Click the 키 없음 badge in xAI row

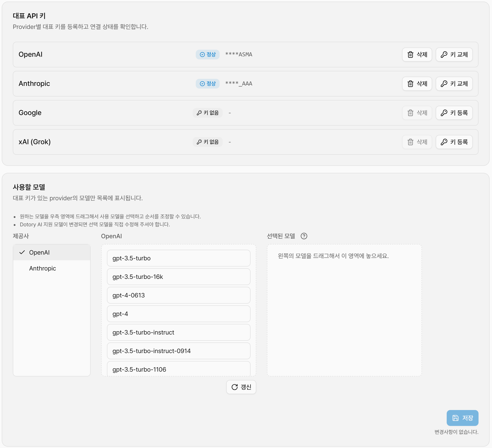click(207, 142)
